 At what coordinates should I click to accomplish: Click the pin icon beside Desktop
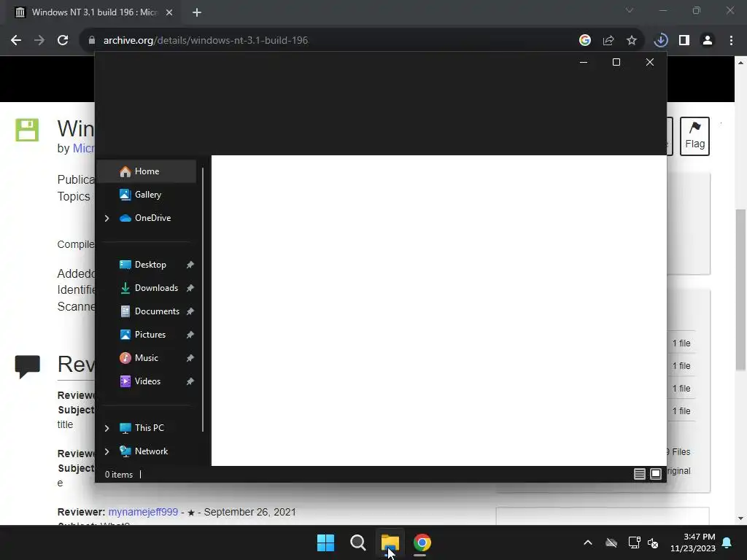190,265
